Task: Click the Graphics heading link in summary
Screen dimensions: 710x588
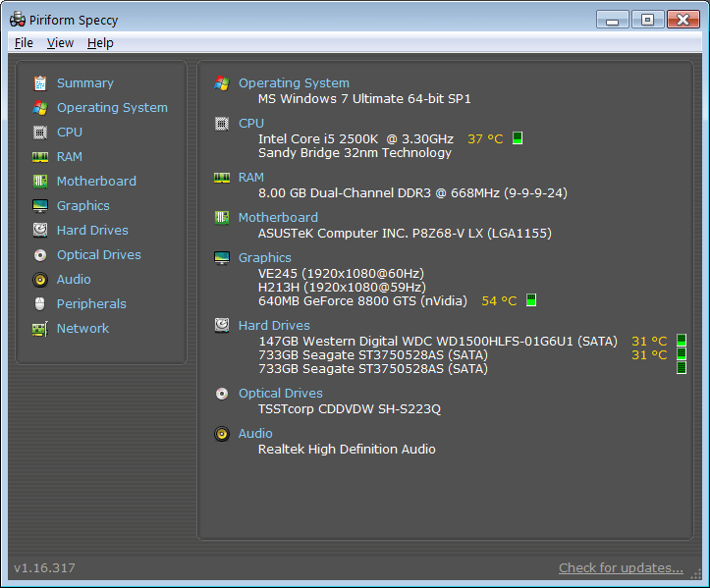Action: (x=265, y=258)
